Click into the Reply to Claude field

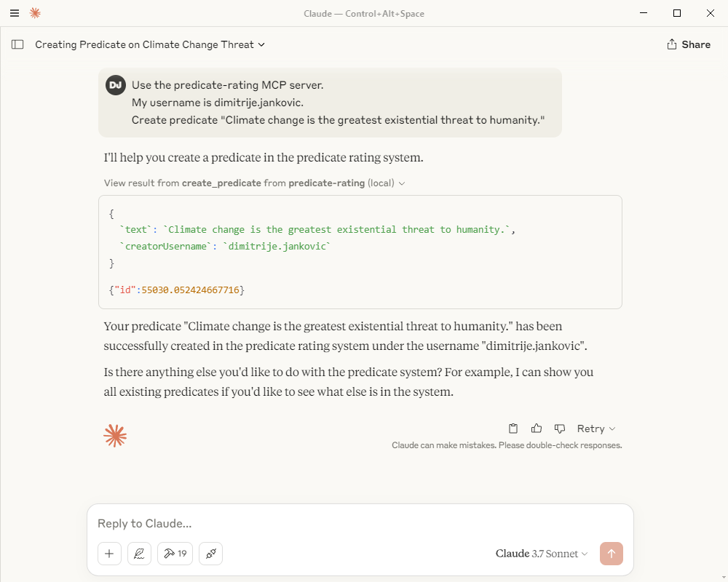pyautogui.click(x=360, y=524)
